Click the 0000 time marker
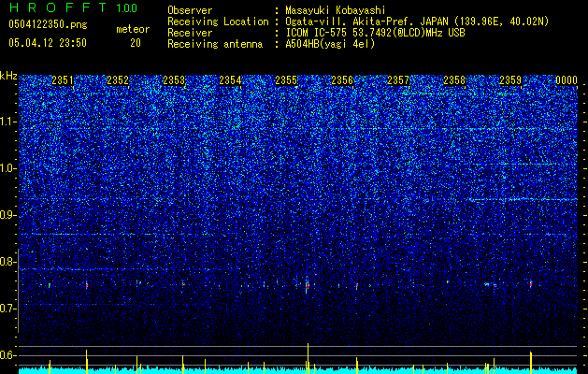 click(566, 80)
